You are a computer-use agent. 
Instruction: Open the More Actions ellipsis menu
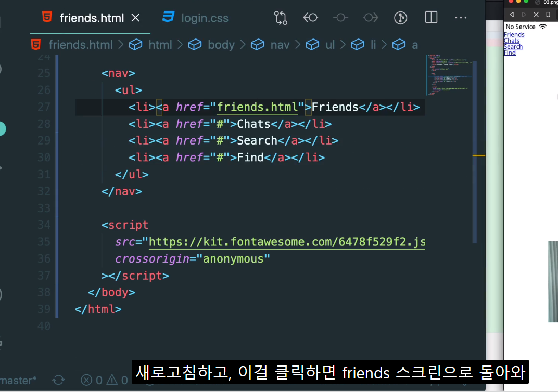pos(461,17)
